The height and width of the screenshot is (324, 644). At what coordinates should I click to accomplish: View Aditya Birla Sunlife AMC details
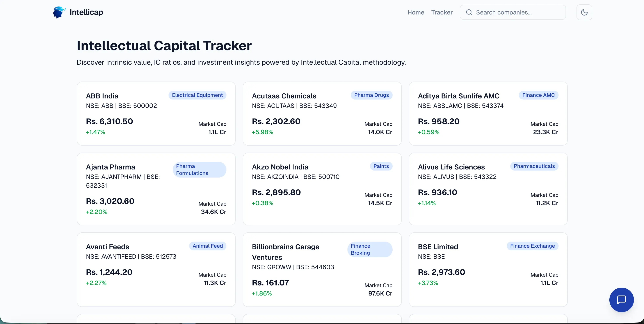coord(488,114)
